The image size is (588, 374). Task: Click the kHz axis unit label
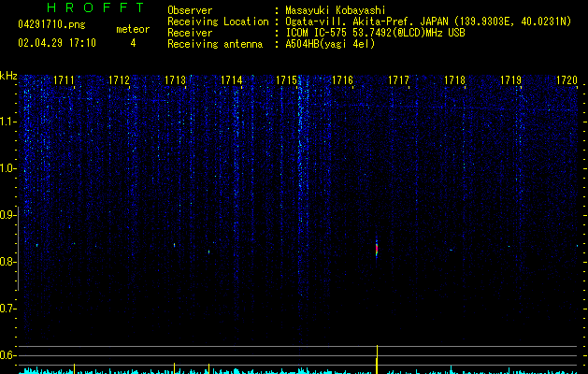(x=8, y=76)
